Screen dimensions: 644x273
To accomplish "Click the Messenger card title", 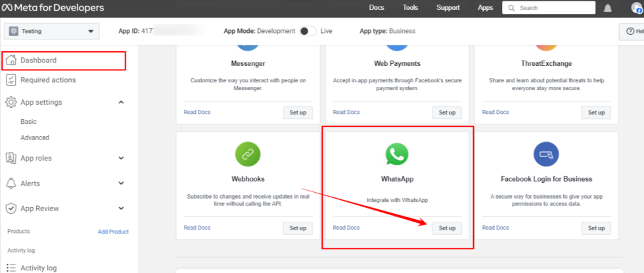I will coord(248,63).
